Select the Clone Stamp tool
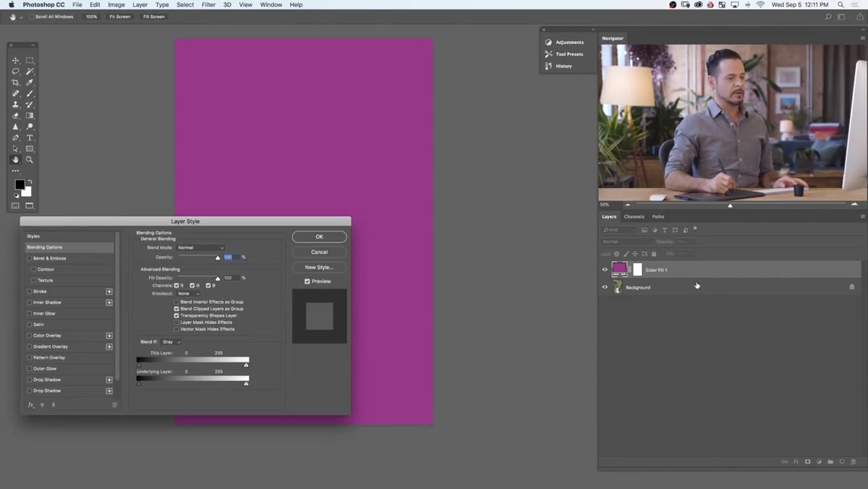Image resolution: width=868 pixels, height=489 pixels. (x=16, y=104)
